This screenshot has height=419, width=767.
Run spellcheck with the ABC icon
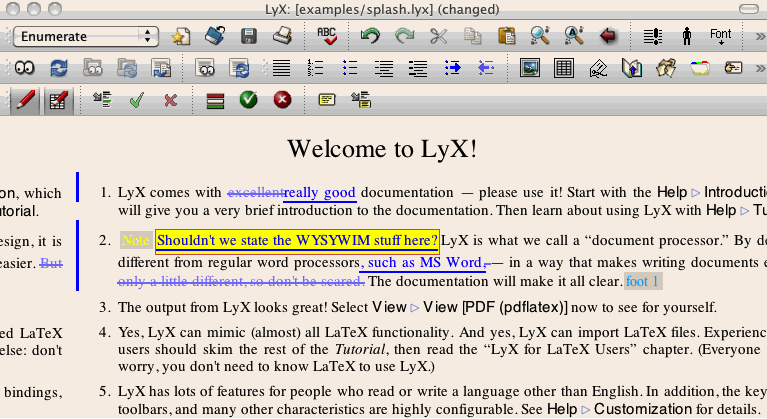[326, 36]
